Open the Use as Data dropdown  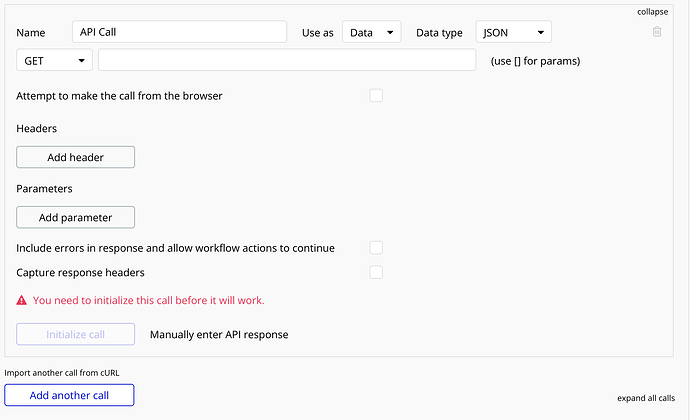tap(371, 33)
